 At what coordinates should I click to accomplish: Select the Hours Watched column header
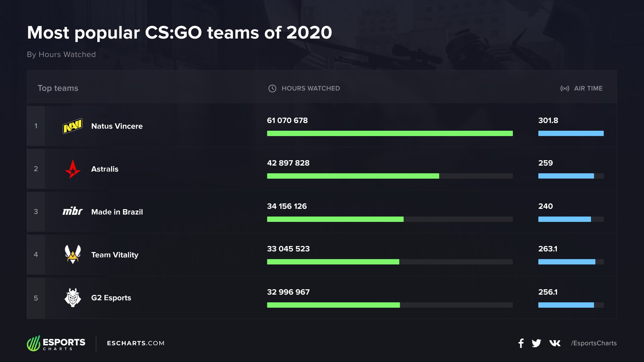tap(311, 88)
